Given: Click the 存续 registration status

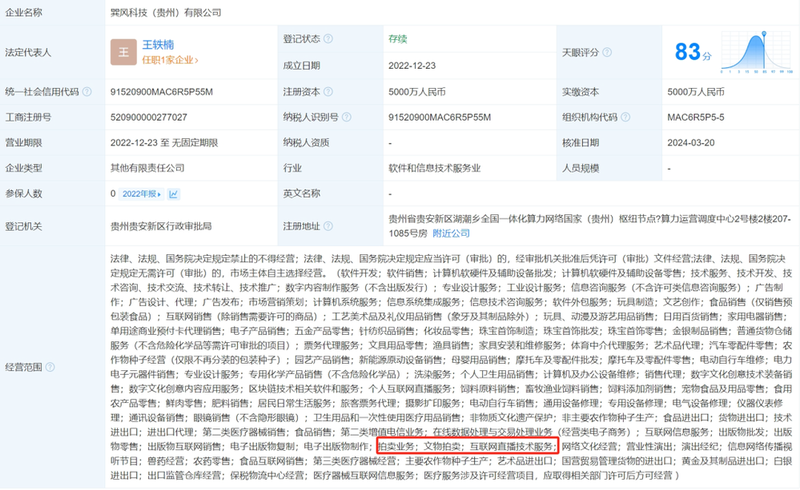Looking at the screenshot, I should coord(397,39).
